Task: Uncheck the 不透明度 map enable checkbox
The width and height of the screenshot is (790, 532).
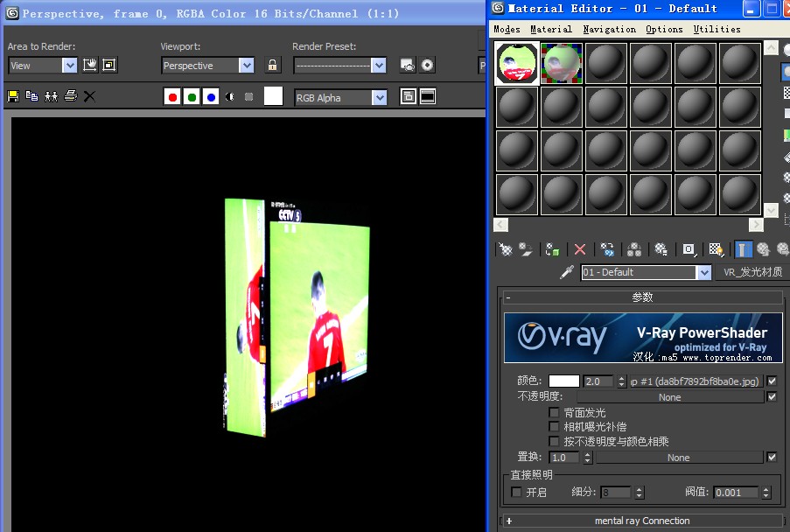Action: (x=772, y=397)
